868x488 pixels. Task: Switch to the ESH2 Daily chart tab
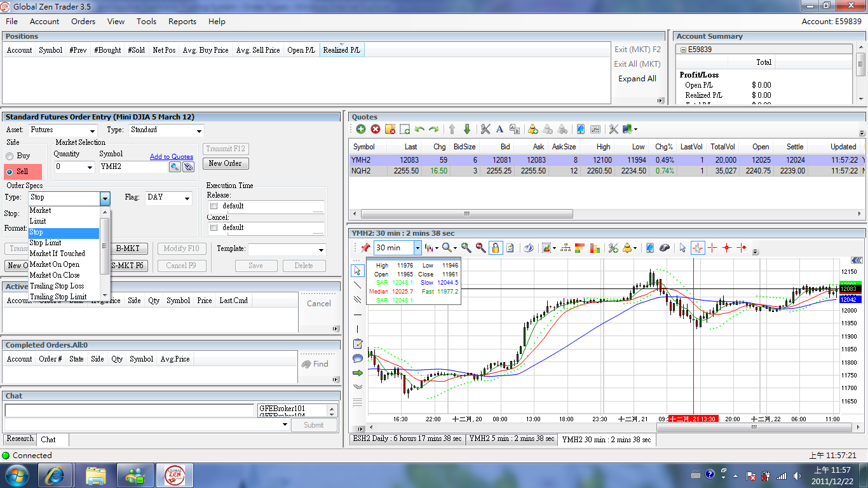tap(407, 438)
